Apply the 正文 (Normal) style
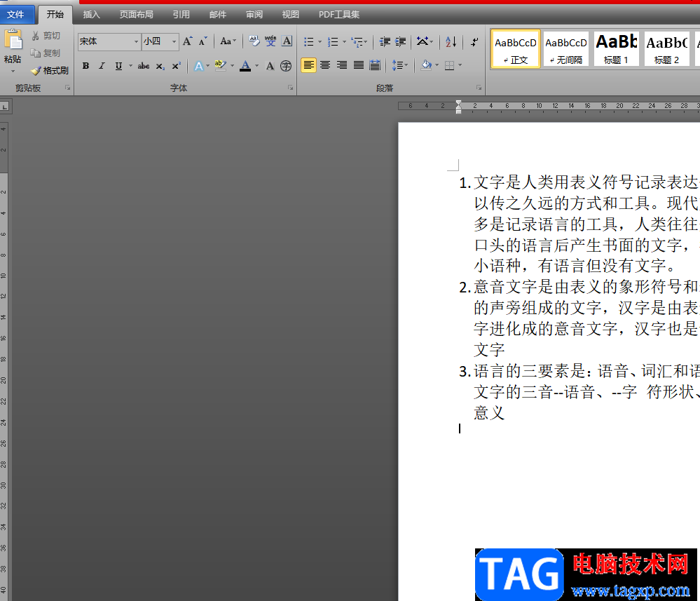 point(516,49)
